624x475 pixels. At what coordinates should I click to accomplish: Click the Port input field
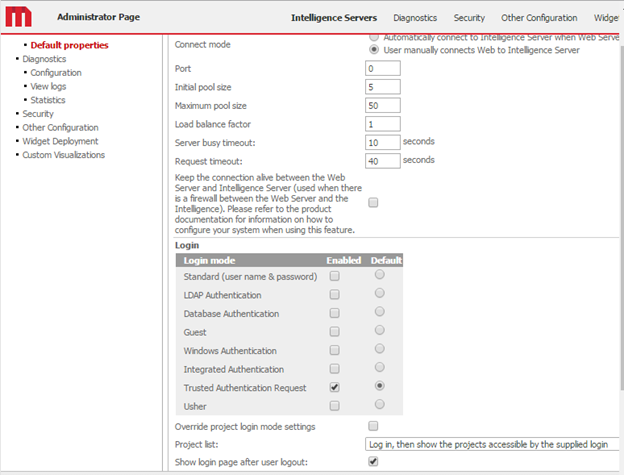click(383, 69)
